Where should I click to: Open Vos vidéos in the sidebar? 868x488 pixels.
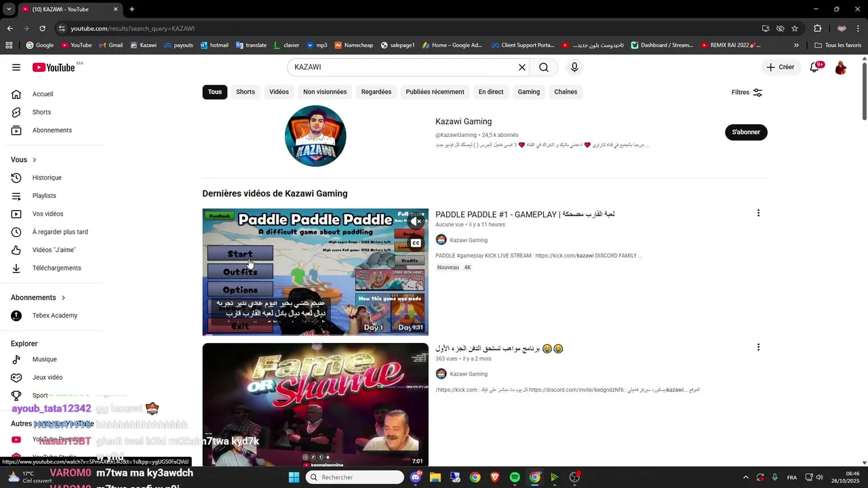(47, 214)
